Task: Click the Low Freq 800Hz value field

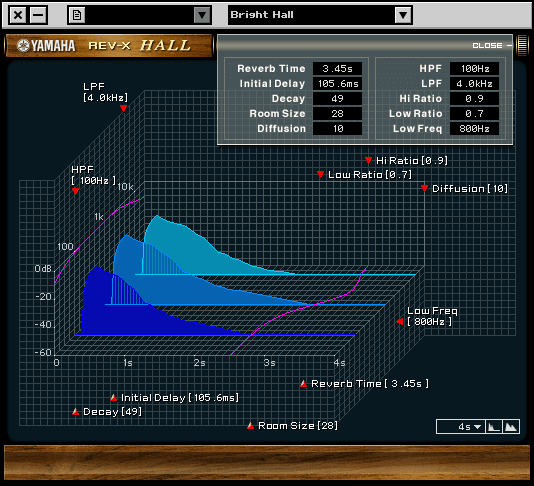Action: pos(474,128)
